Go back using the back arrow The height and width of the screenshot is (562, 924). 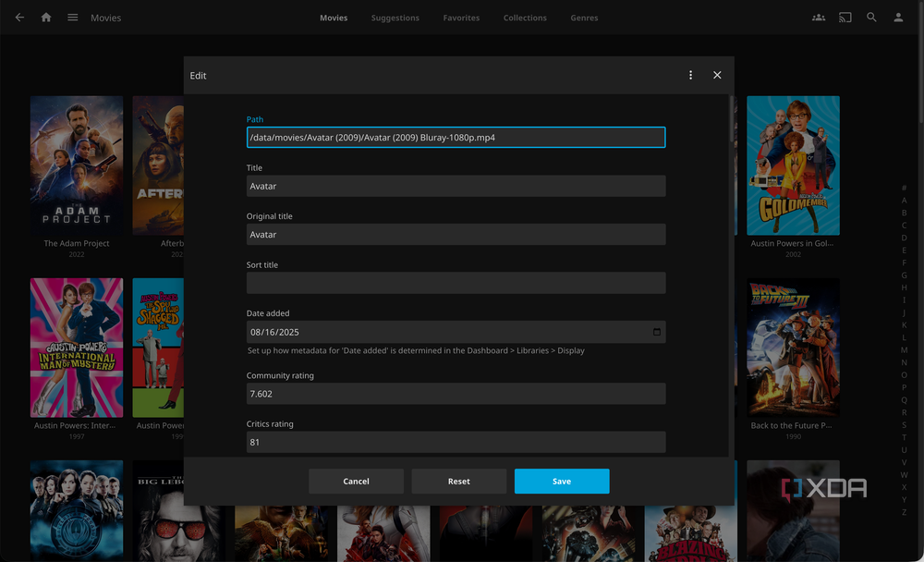19,18
